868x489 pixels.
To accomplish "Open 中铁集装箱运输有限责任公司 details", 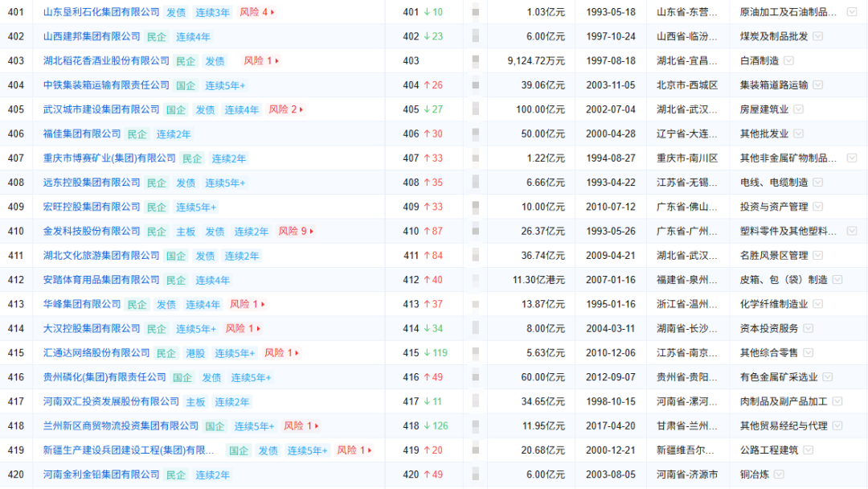I will [106, 84].
